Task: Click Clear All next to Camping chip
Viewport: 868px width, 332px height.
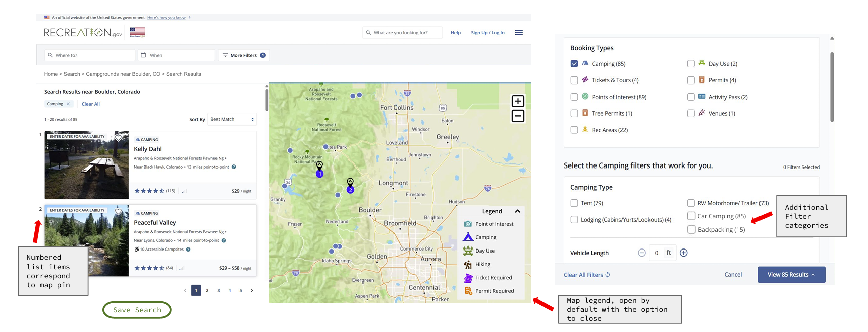Action: 91,104
